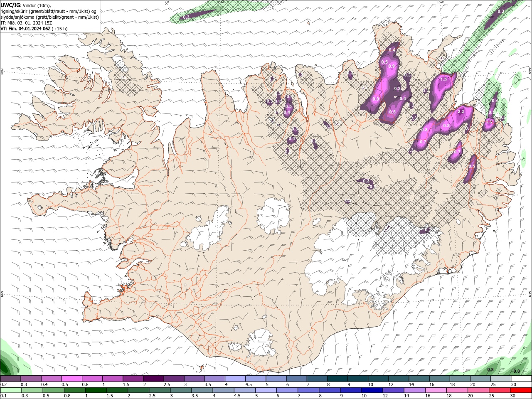Click the Langjökull glacier west of Hofsjökull

pyautogui.click(x=209, y=229)
